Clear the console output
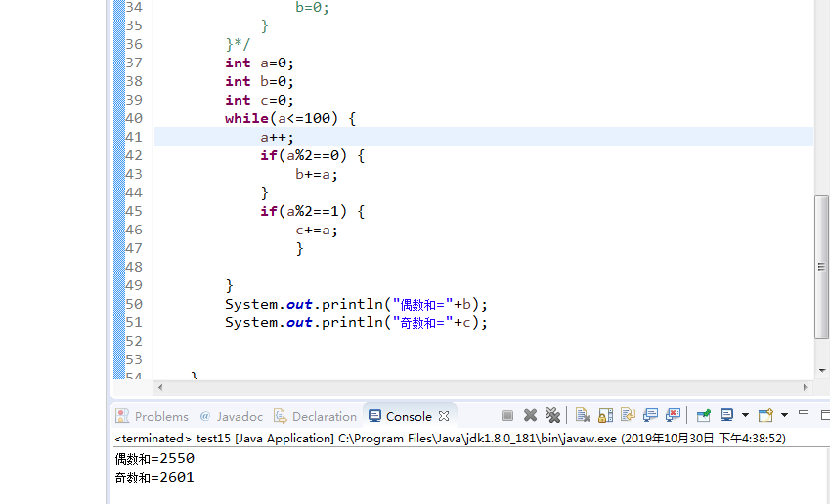This screenshot has height=504, width=830. [x=583, y=416]
